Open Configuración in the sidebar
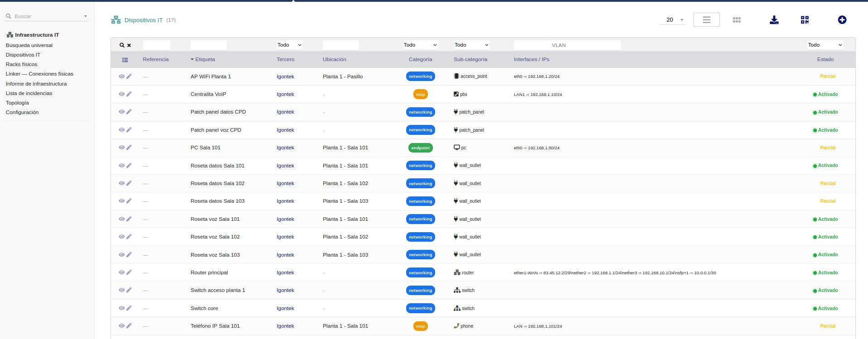 22,112
